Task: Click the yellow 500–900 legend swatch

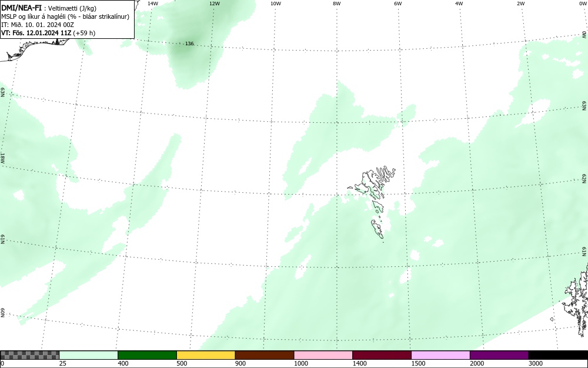Action: coord(206,355)
